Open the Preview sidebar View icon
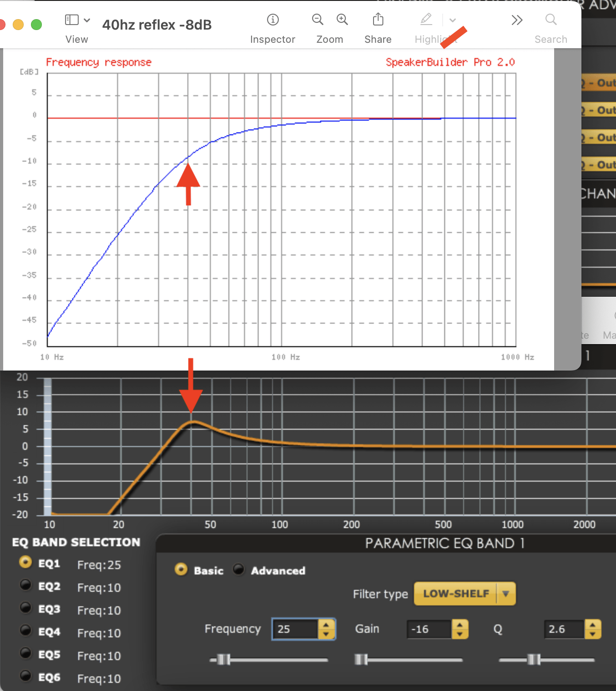 (72, 20)
